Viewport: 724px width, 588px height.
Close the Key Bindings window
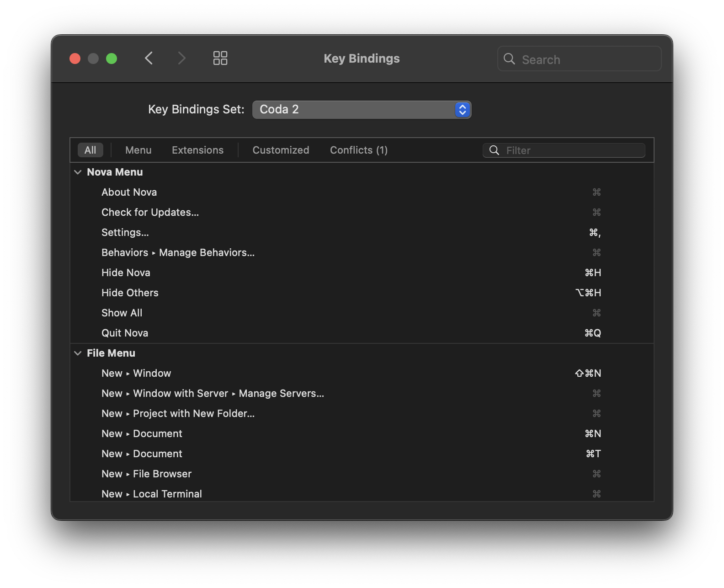(75, 59)
